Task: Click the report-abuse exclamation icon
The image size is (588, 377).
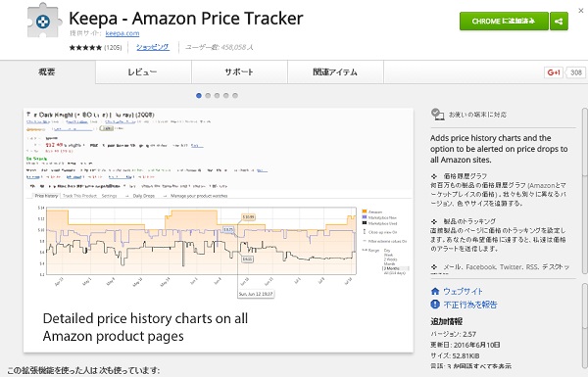Action: pyautogui.click(x=435, y=305)
